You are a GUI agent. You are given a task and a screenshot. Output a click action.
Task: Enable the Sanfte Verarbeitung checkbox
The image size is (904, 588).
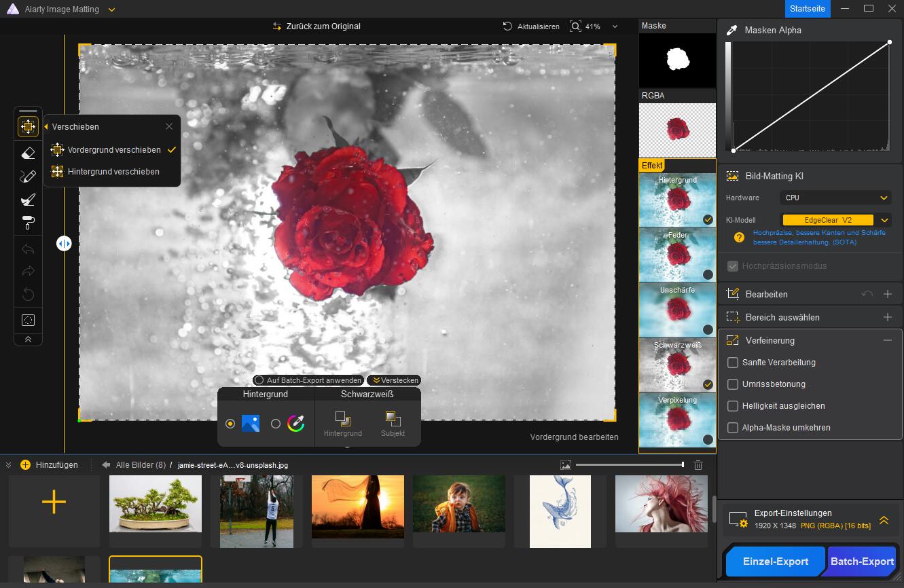pyautogui.click(x=733, y=363)
